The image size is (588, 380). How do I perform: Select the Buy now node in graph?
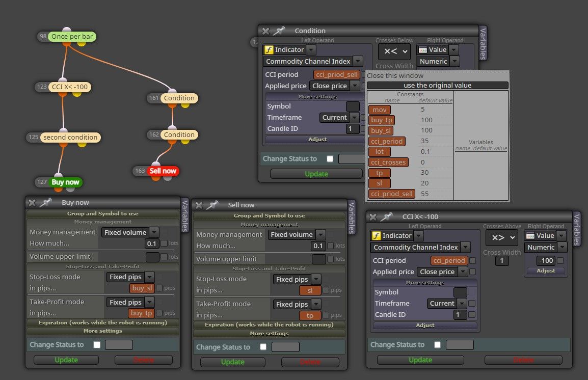click(x=65, y=182)
